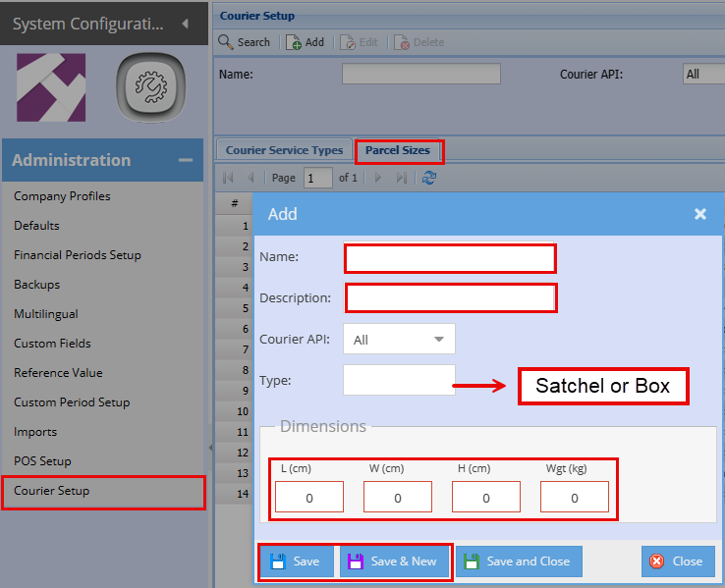Open Defaults menu item
This screenshot has height=588, width=725.
tap(36, 226)
